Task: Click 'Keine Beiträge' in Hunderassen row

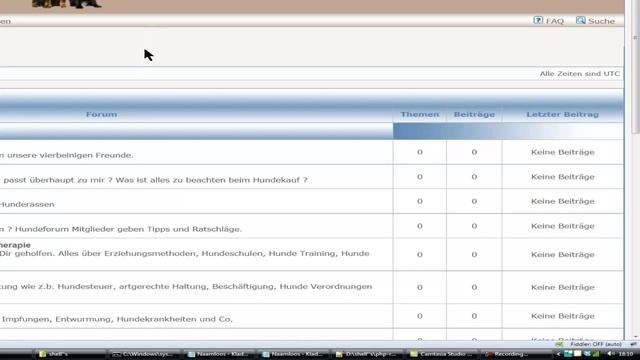Action: click(x=563, y=201)
